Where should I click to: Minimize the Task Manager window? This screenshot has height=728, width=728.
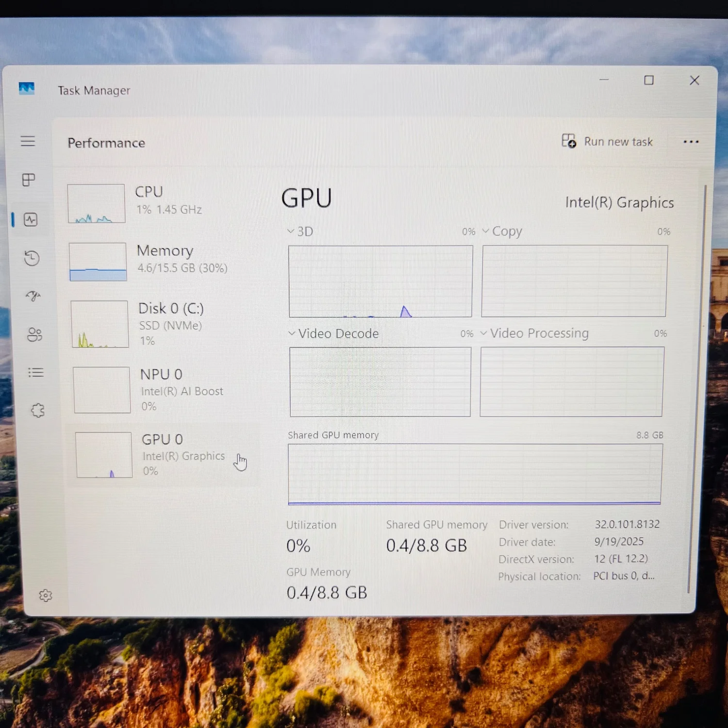(604, 80)
